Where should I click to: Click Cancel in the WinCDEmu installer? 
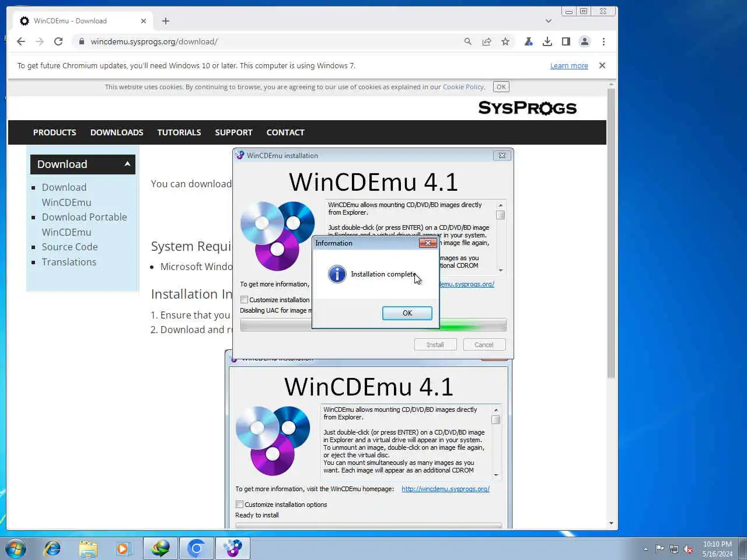tap(484, 345)
